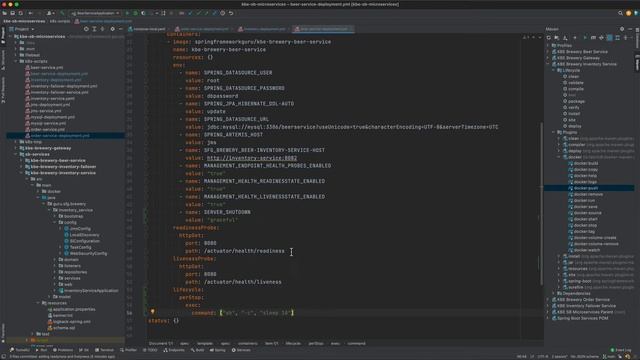Expand the Dependencies node in Maven
The image size is (640, 360).
554,293
